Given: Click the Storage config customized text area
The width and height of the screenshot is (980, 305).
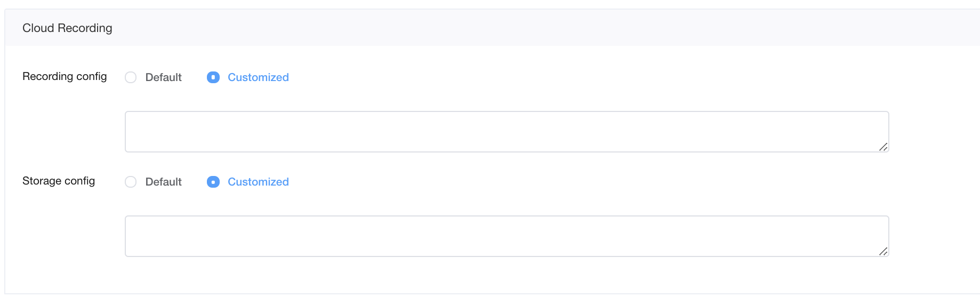Looking at the screenshot, I should coord(507,236).
